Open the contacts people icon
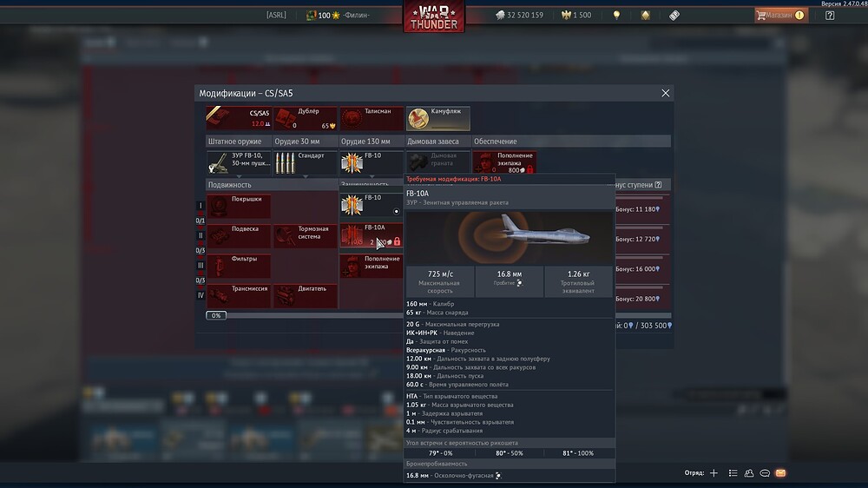 click(749, 473)
